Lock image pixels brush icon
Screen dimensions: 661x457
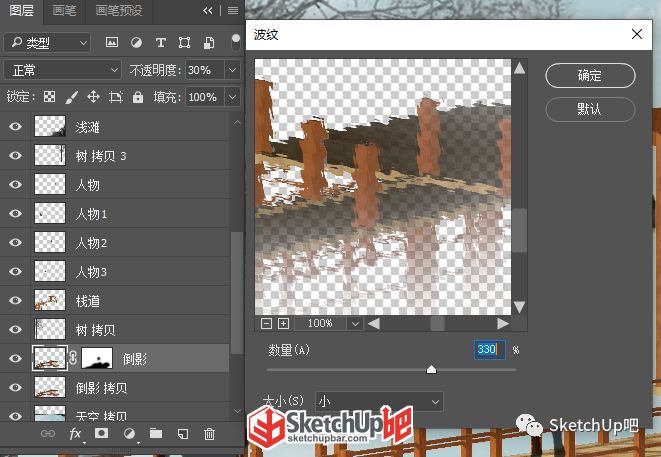72,97
